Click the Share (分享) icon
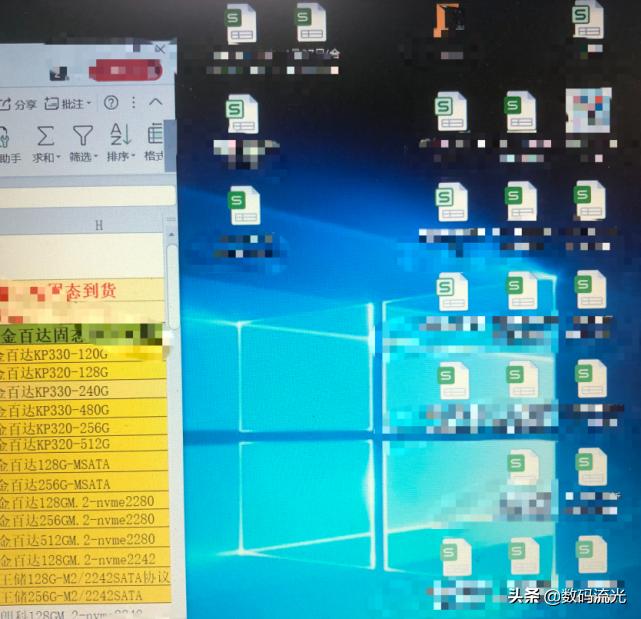Image resolution: width=641 pixels, height=619 pixels. click(x=5, y=104)
